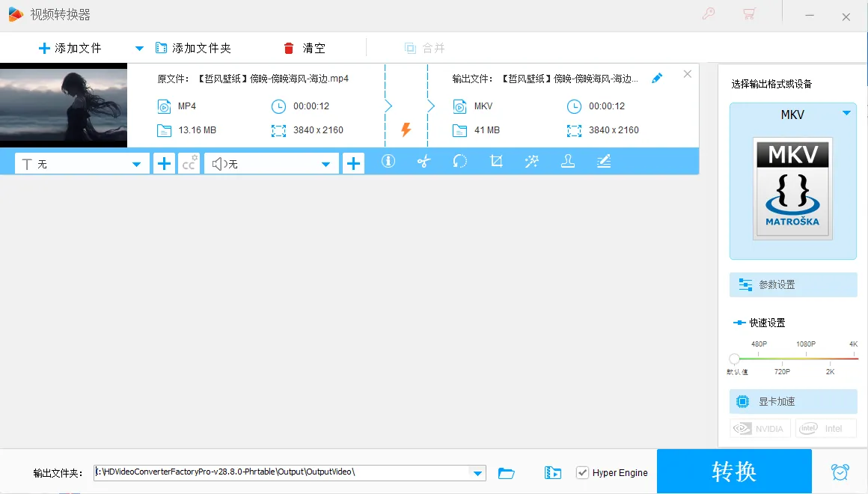Screen dimensions: 868x494
Task: Expand the subtitle track dropdown
Action: tap(136, 162)
